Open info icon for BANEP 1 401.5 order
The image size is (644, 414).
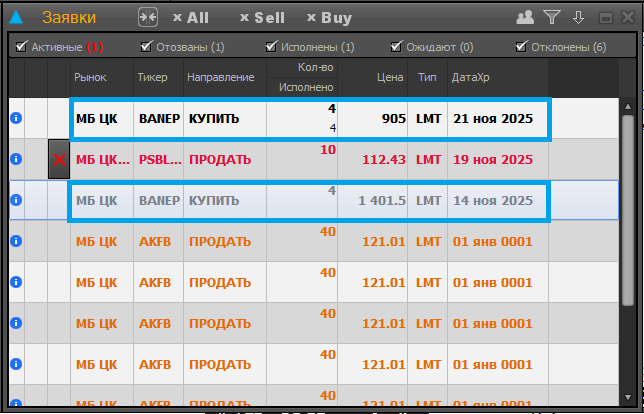pos(16,200)
